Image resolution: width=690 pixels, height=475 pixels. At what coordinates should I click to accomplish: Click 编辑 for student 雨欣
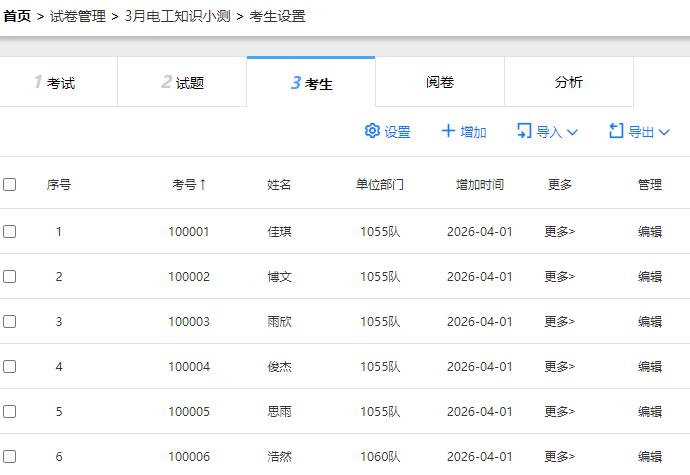(x=650, y=321)
